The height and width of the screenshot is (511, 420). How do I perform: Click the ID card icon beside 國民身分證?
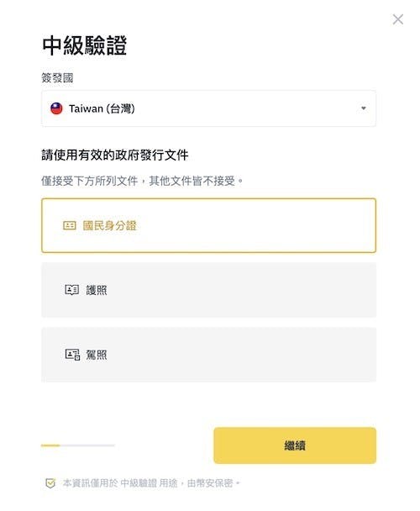point(70,225)
